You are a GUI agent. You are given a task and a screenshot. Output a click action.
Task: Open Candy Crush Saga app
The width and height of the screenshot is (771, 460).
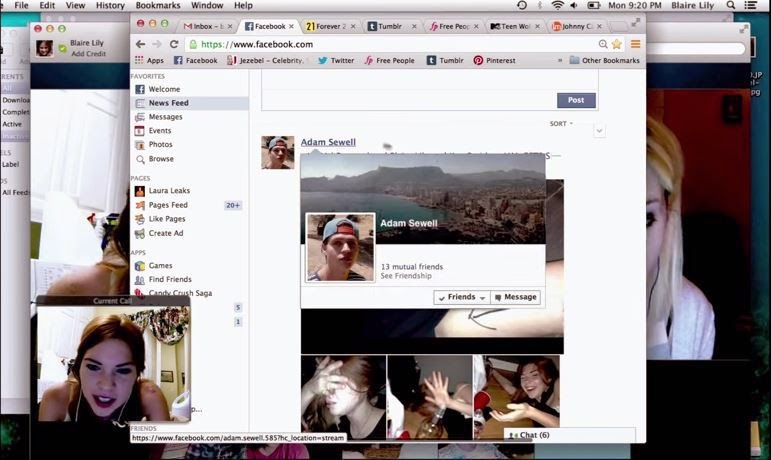180,293
